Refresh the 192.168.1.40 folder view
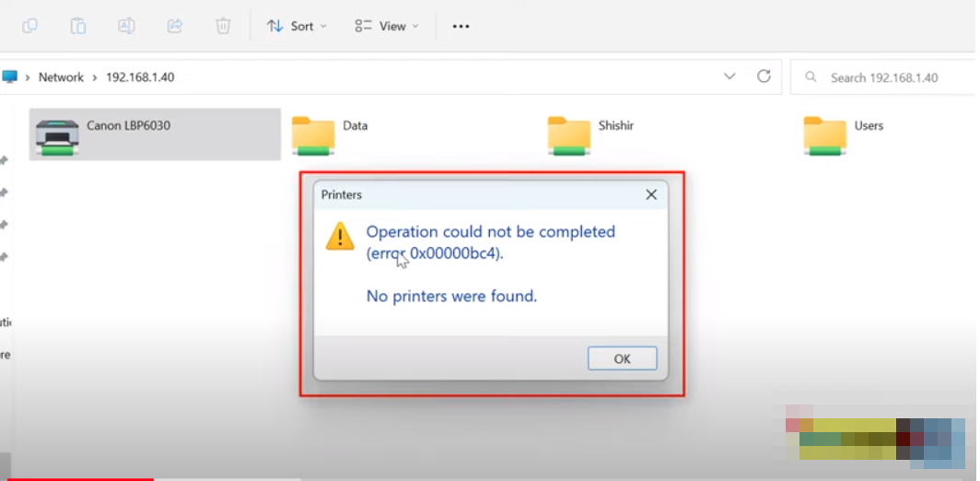 pyautogui.click(x=764, y=76)
